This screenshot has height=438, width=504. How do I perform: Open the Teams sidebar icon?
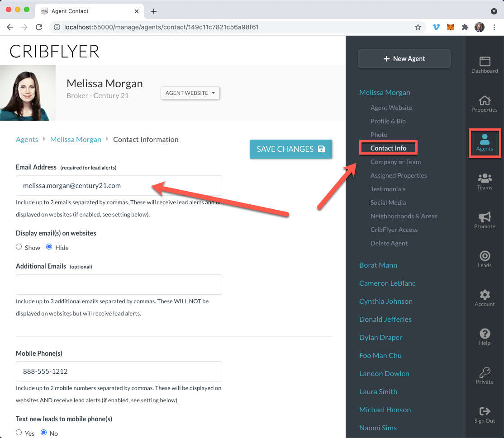[485, 181]
